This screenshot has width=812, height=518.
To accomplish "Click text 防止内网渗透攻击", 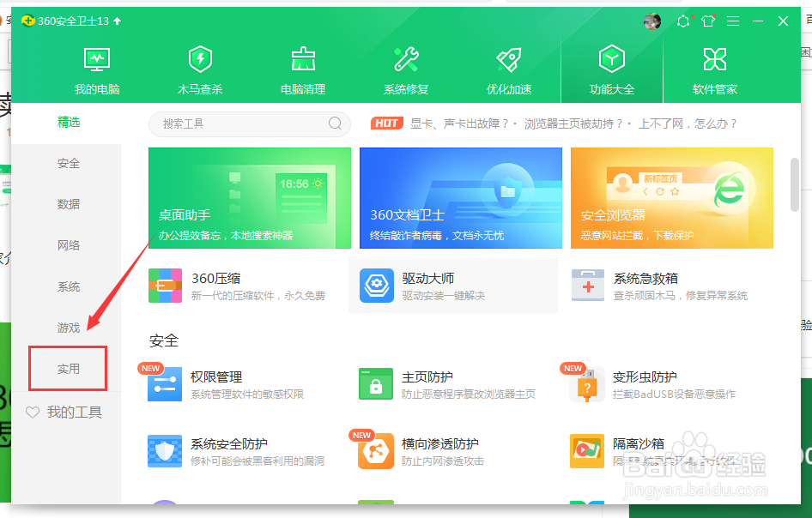I will (x=443, y=461).
